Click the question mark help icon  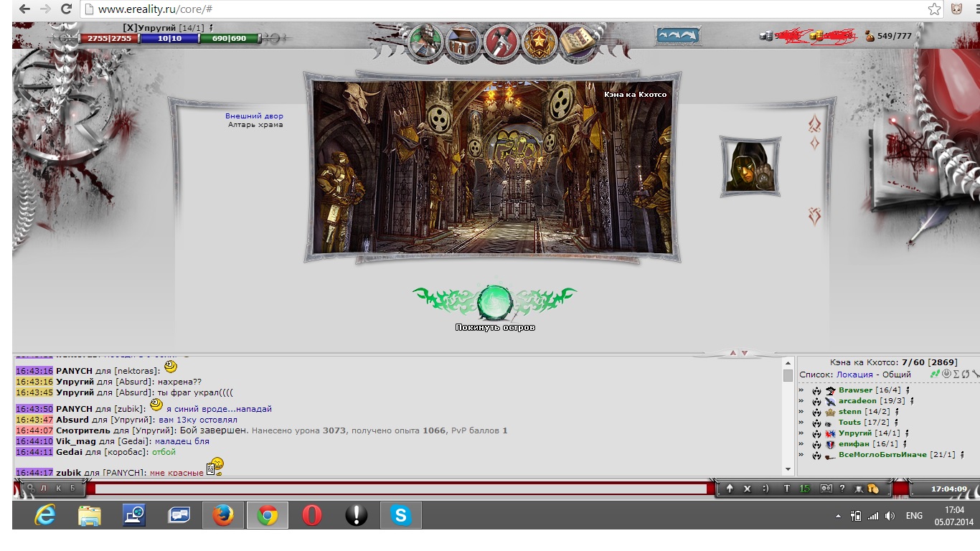(x=842, y=489)
